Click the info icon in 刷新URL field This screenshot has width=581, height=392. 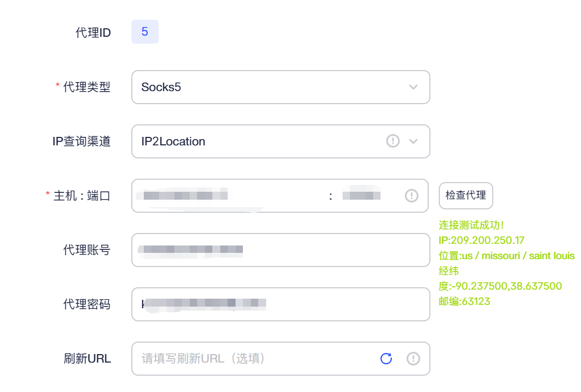point(413,358)
